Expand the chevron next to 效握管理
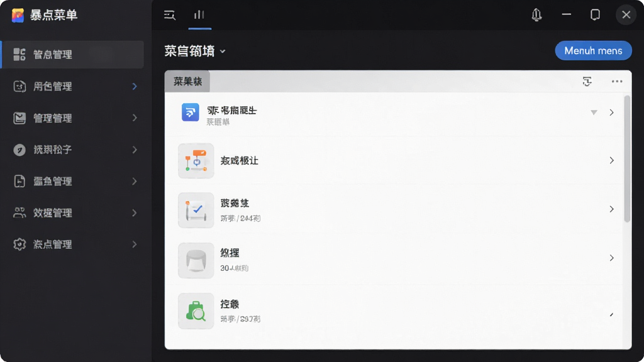644x362 pixels. click(135, 212)
